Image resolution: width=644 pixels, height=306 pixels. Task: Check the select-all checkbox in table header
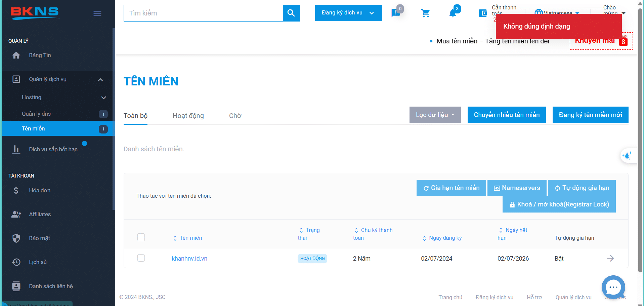click(141, 237)
